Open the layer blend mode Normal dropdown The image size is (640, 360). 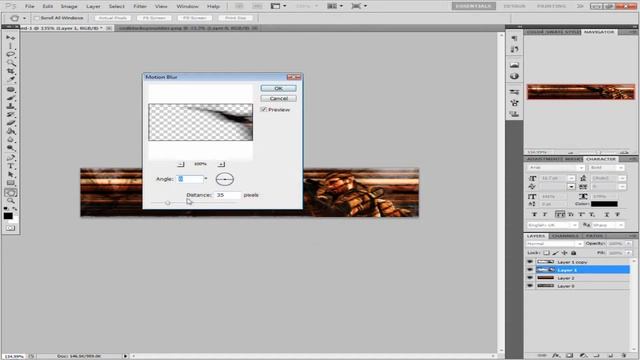tap(579, 244)
